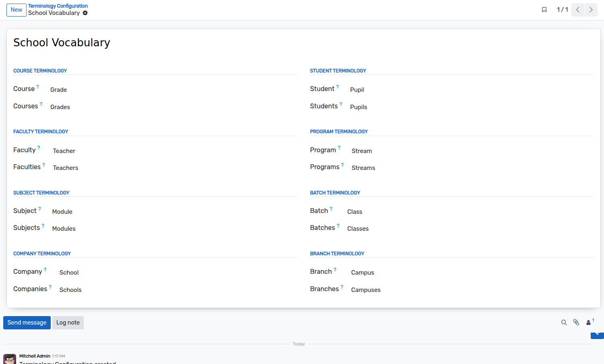Open the Terminology Configuration breadcrumb
The height and width of the screenshot is (364, 604).
[58, 6]
